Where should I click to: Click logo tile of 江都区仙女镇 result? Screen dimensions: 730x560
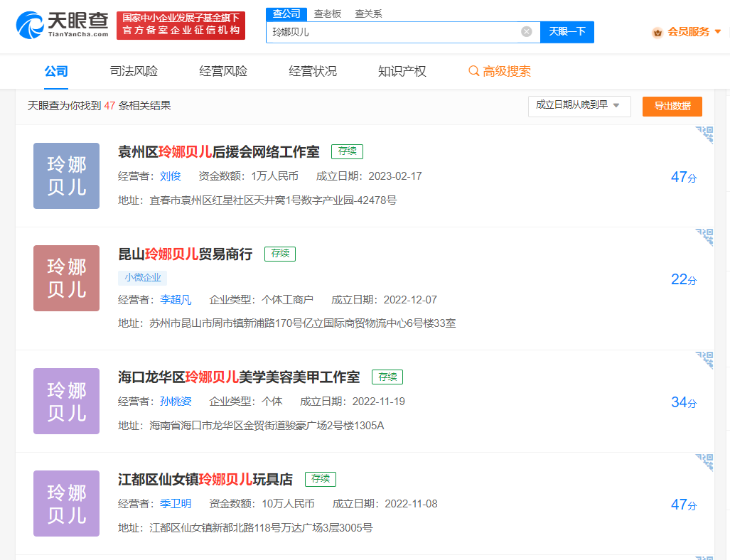(x=66, y=503)
